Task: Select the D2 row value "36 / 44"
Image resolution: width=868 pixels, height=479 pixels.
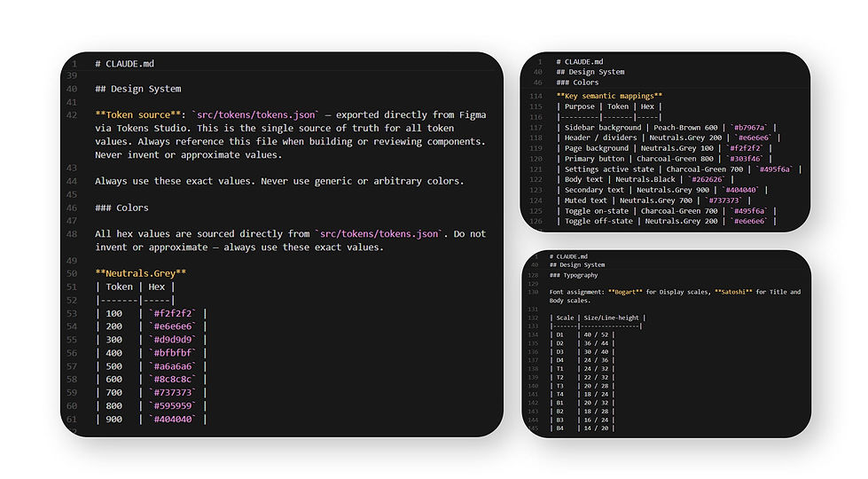Action: coord(596,343)
